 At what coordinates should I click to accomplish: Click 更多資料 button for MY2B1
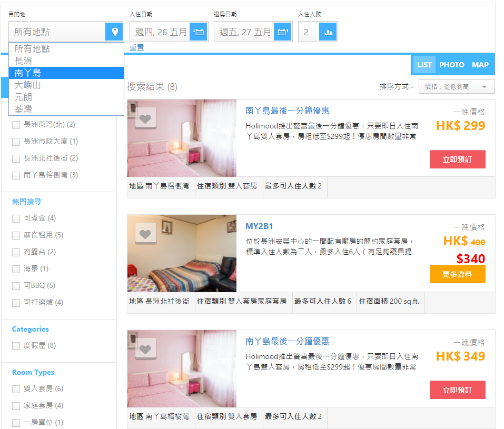pos(457,274)
